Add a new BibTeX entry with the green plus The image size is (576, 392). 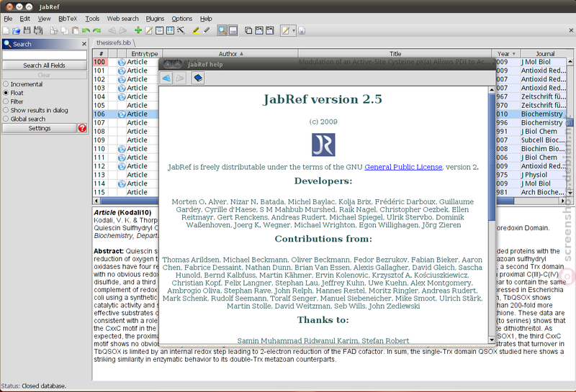click(138, 30)
